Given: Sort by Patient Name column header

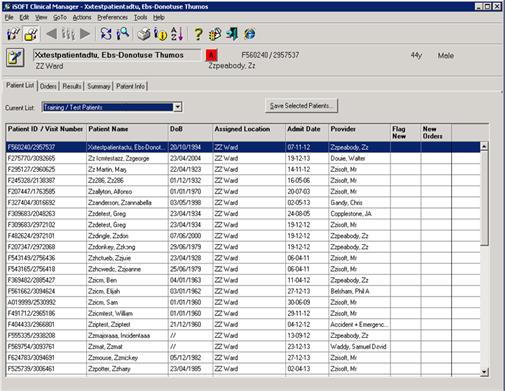Looking at the screenshot, I should (127, 132).
